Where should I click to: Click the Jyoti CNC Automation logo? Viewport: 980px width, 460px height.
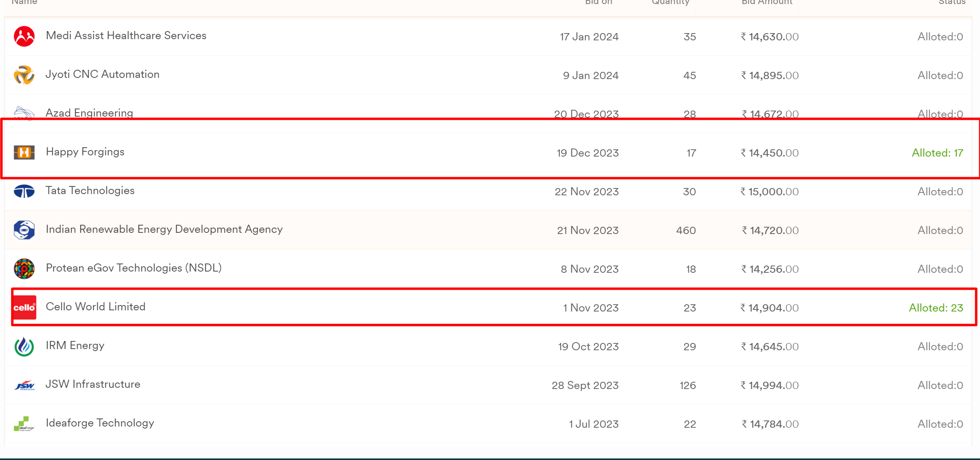point(24,75)
